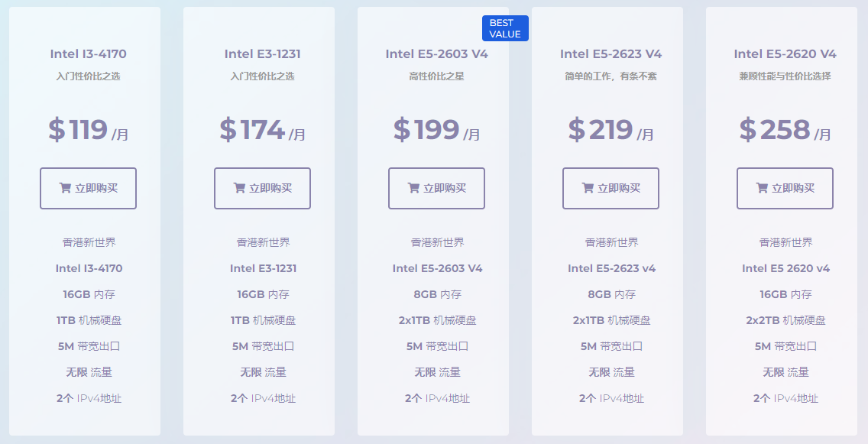Select the Intel E5-2623 V4 plan title
The height and width of the screenshot is (444, 868).
611,53
